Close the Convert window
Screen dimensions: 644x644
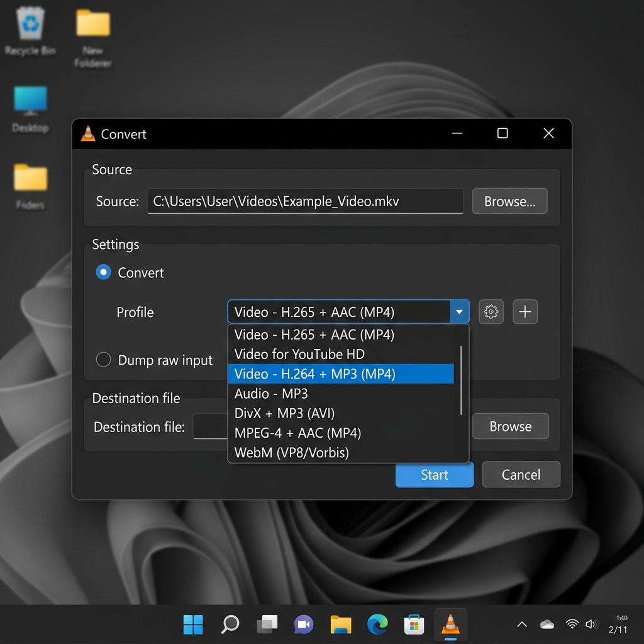pos(548,133)
